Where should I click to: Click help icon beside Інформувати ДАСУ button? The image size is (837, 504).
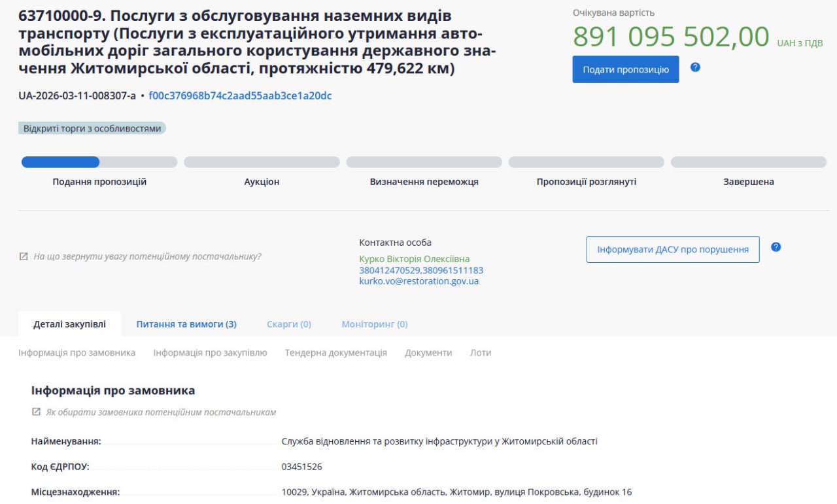pos(776,247)
